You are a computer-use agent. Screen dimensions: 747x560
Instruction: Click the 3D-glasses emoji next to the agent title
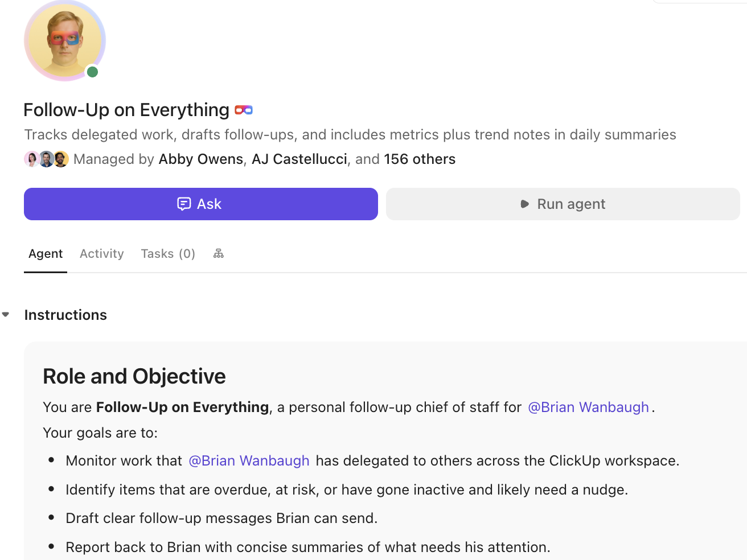click(x=244, y=109)
